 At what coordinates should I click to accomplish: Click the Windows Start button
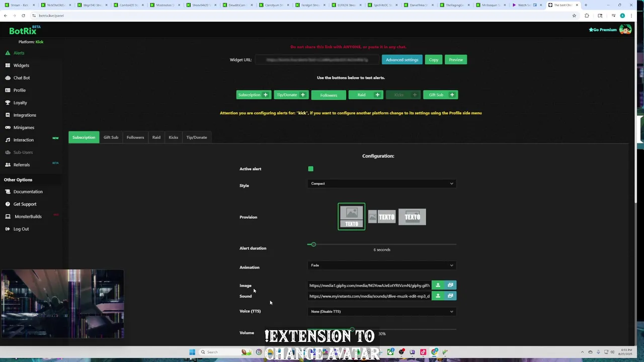click(x=192, y=352)
